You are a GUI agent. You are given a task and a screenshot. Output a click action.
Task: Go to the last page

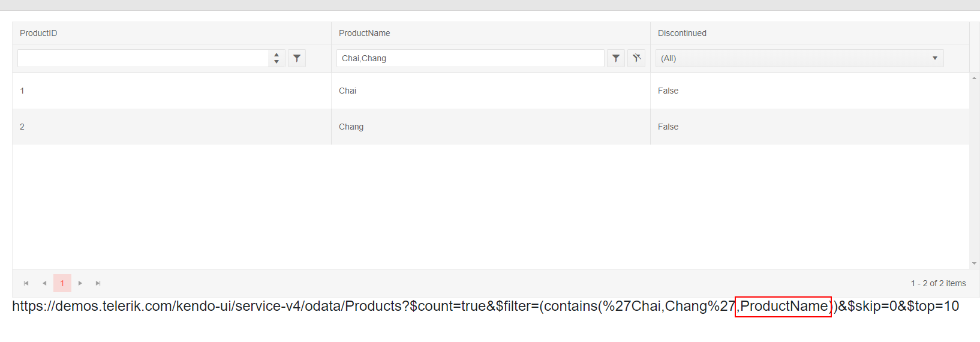[x=98, y=283]
